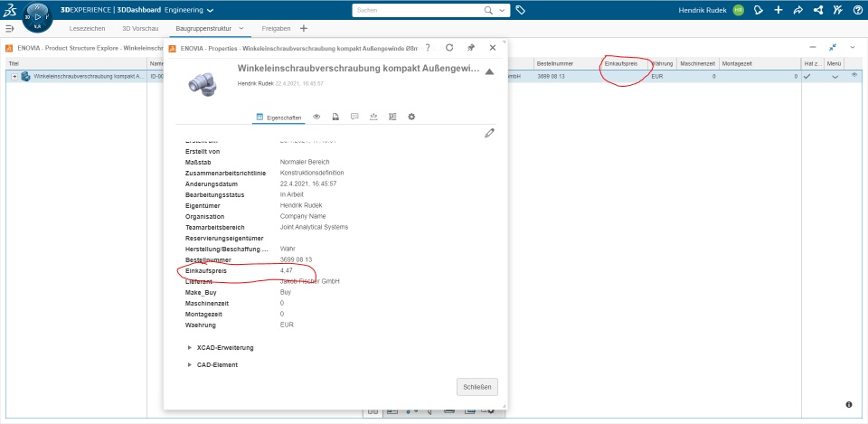Click the Joint Analytical Systems value
868x424 pixels.
click(x=314, y=227)
